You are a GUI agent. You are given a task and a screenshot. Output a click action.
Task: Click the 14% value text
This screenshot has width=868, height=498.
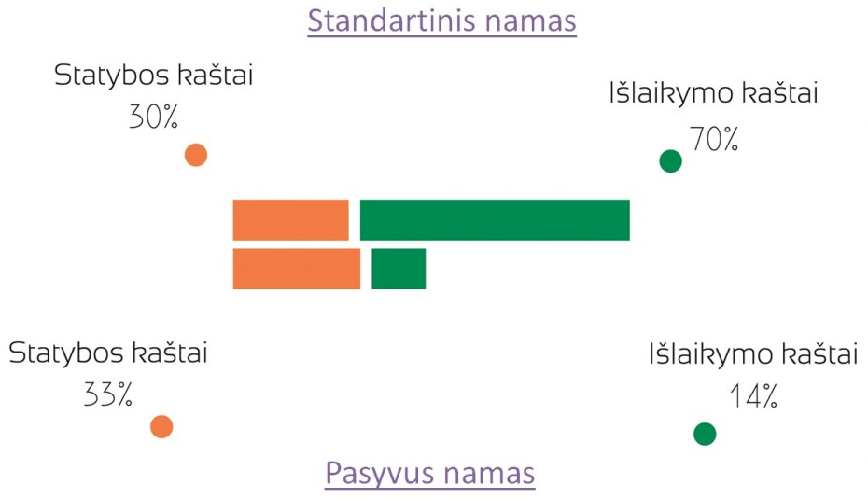coord(753,396)
